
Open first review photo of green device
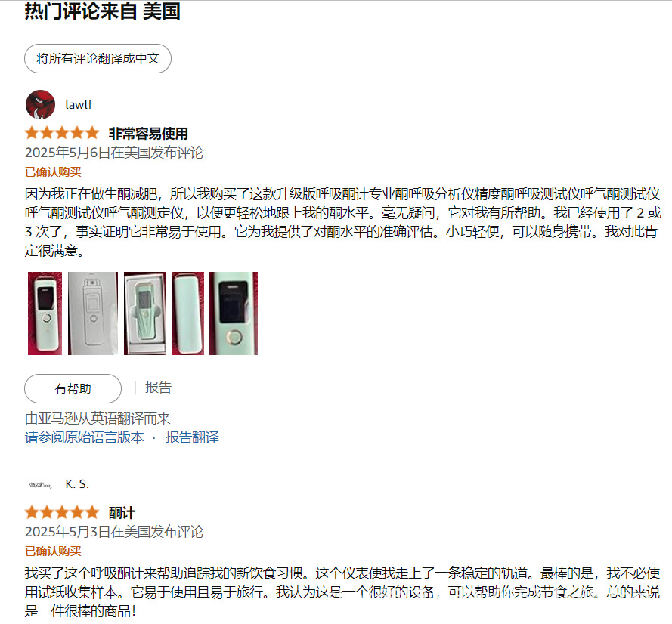pyautogui.click(x=45, y=314)
